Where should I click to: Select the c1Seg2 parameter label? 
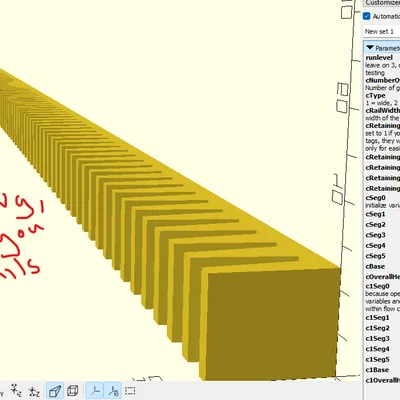tap(377, 328)
